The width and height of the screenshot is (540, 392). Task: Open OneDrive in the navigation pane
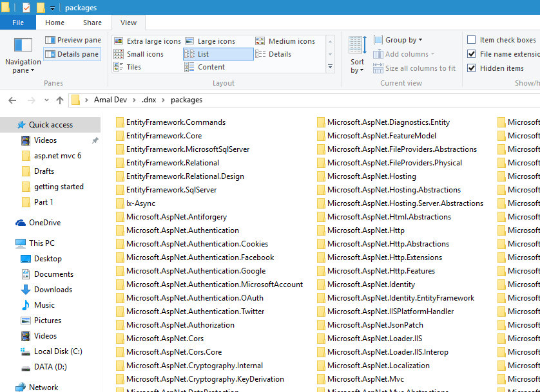point(44,223)
